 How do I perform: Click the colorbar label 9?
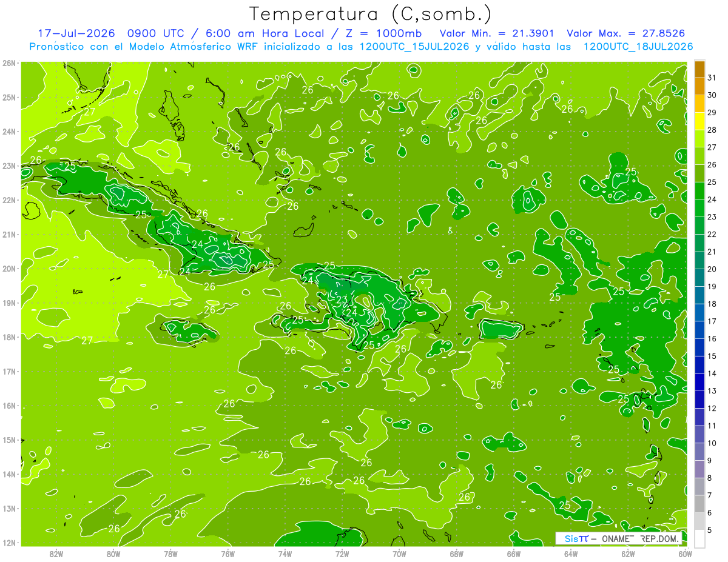tap(710, 461)
